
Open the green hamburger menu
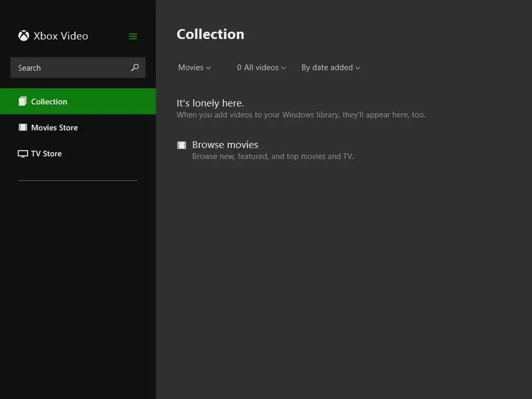pyautogui.click(x=132, y=36)
